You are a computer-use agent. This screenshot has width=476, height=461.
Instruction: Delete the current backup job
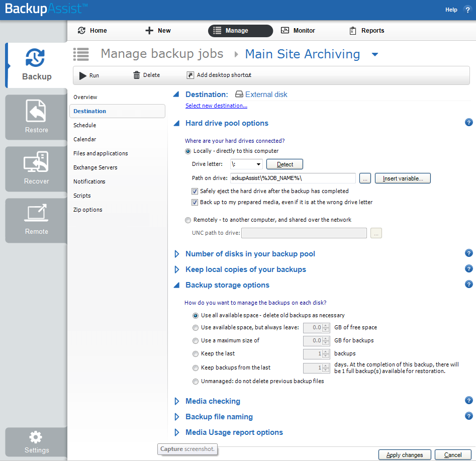tap(146, 75)
